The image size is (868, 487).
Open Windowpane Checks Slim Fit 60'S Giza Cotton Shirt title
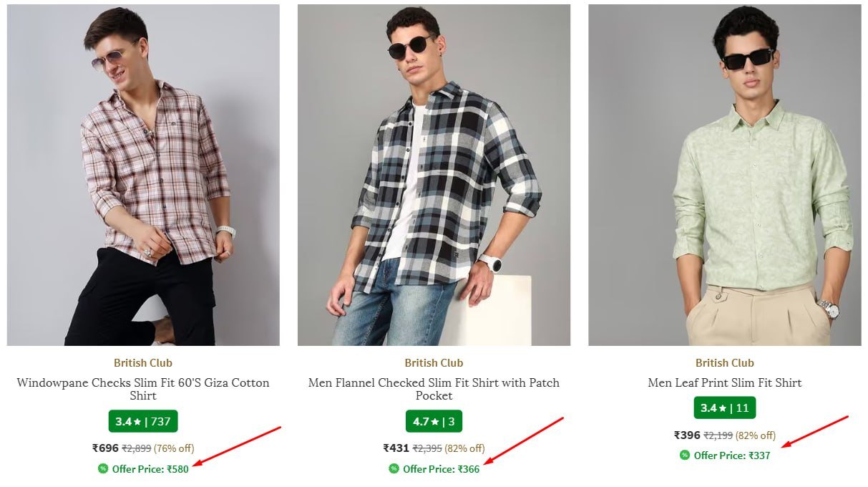pyautogui.click(x=143, y=389)
